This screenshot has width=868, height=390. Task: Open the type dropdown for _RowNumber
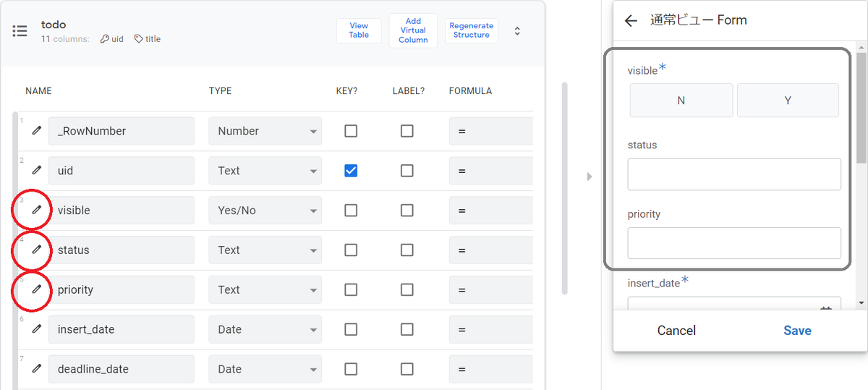(x=265, y=131)
